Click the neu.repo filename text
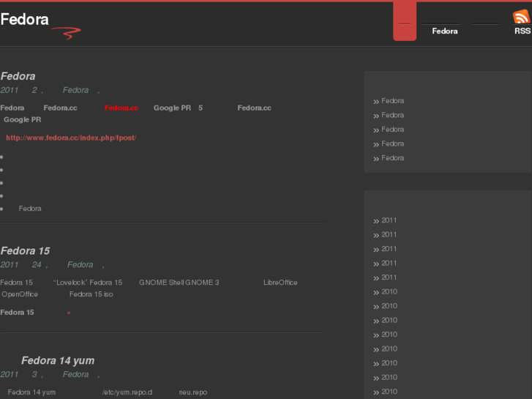The image size is (532, 399). click(193, 392)
